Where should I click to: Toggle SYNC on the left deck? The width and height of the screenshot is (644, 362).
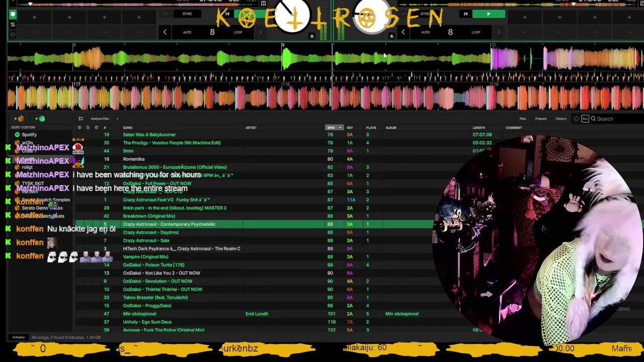[x=187, y=14]
